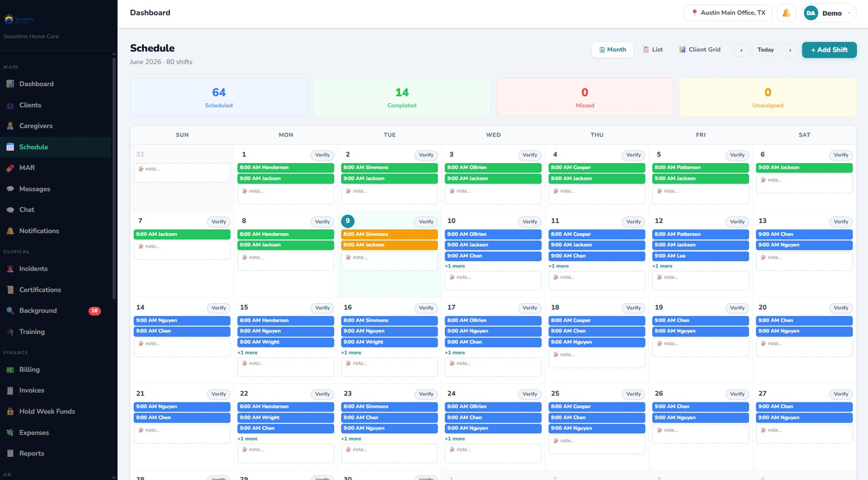Open the Scheduled count card showing 64
This screenshot has height=480, width=868.
[219, 97]
